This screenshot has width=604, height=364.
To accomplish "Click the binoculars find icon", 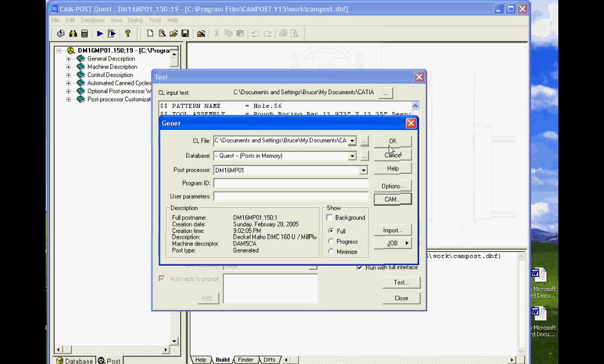I will (73, 33).
